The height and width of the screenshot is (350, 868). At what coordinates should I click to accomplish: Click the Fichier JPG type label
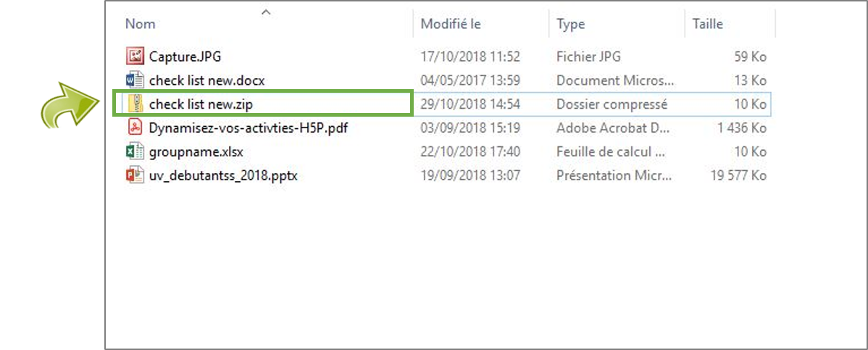[588, 56]
